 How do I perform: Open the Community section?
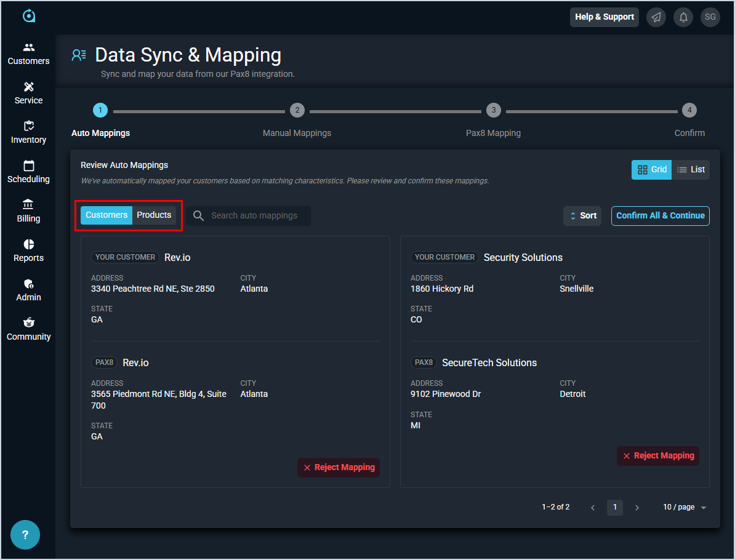pyautogui.click(x=28, y=330)
